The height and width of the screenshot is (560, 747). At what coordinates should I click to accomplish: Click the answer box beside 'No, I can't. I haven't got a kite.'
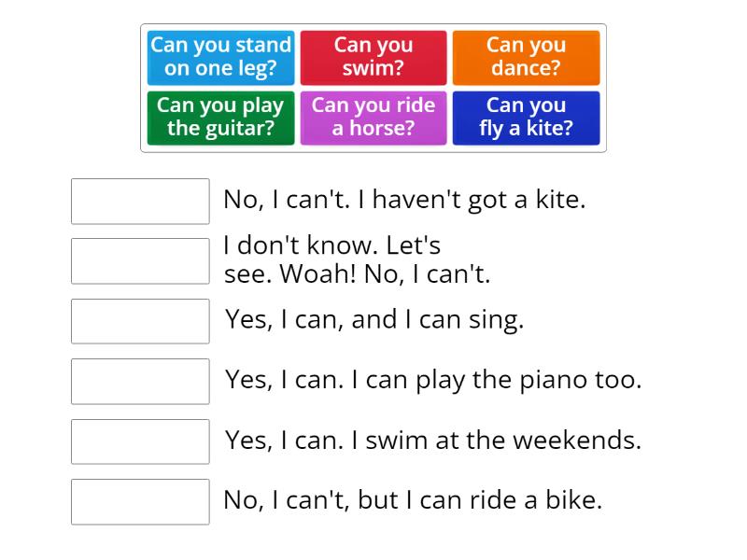coord(139,202)
